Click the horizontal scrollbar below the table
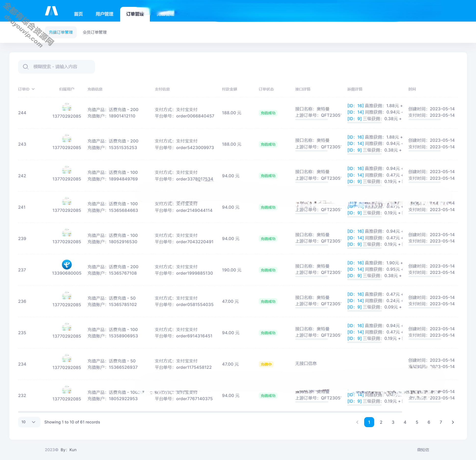Screen dimensions: 476x460 click(210, 412)
